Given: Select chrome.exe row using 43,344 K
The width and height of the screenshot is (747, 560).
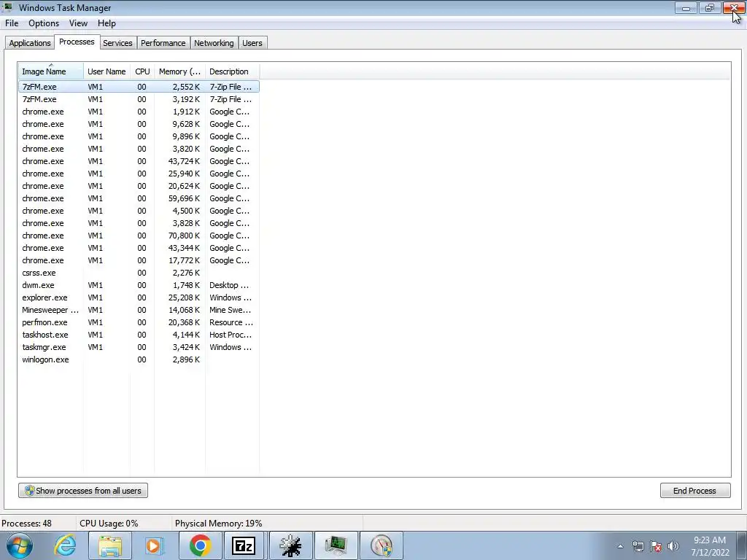Looking at the screenshot, I should [139, 248].
